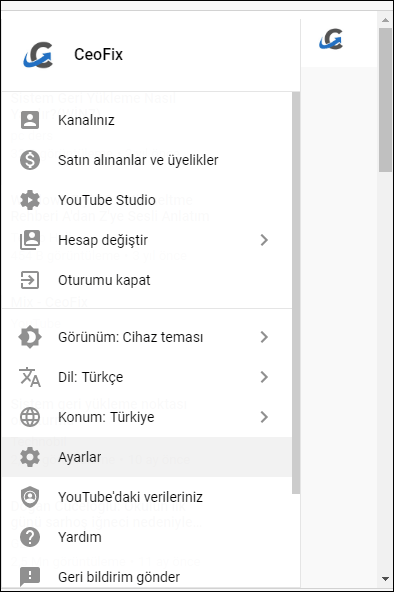Open YouTube'daki verileriniz entry

point(147,497)
